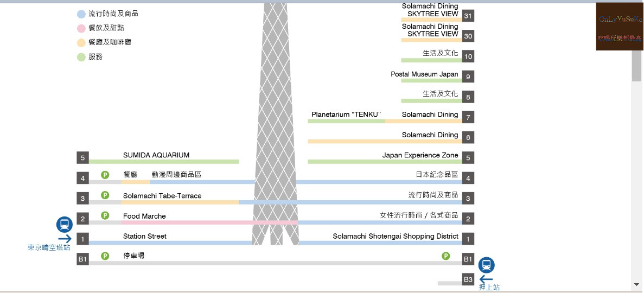Open the SUMIDA AQUARIUM floor entry
644x293 pixels.
[x=156, y=155]
